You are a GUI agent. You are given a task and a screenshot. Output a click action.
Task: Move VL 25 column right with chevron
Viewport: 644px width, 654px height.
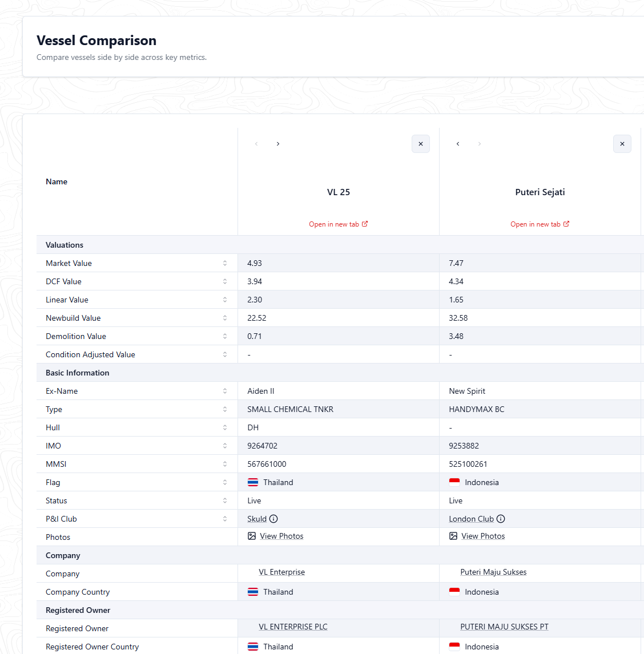click(278, 144)
